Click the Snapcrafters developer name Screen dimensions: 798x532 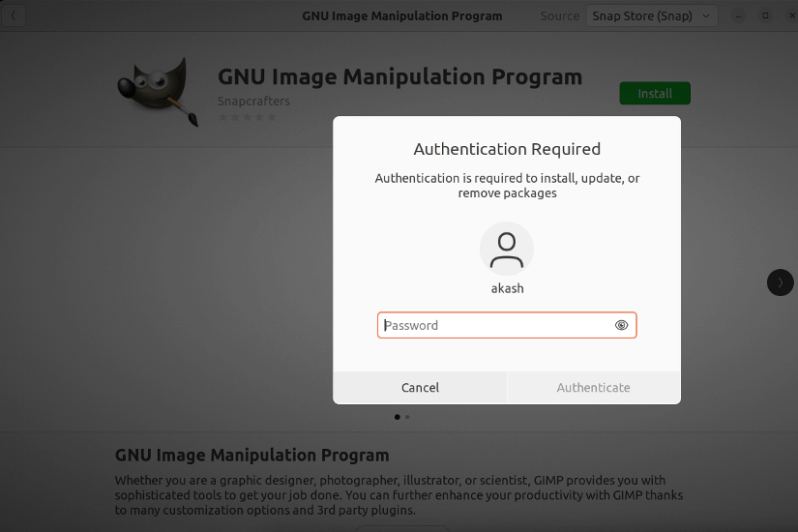pos(253,102)
